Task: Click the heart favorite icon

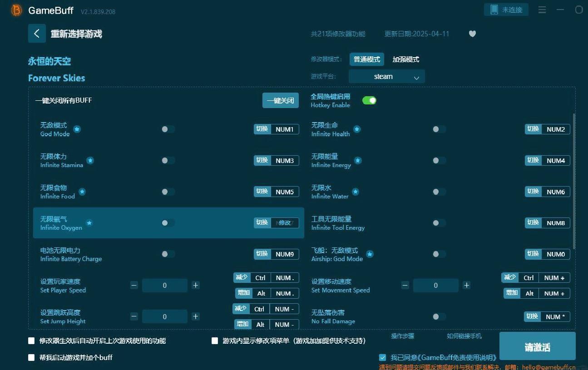Action: 472,34
